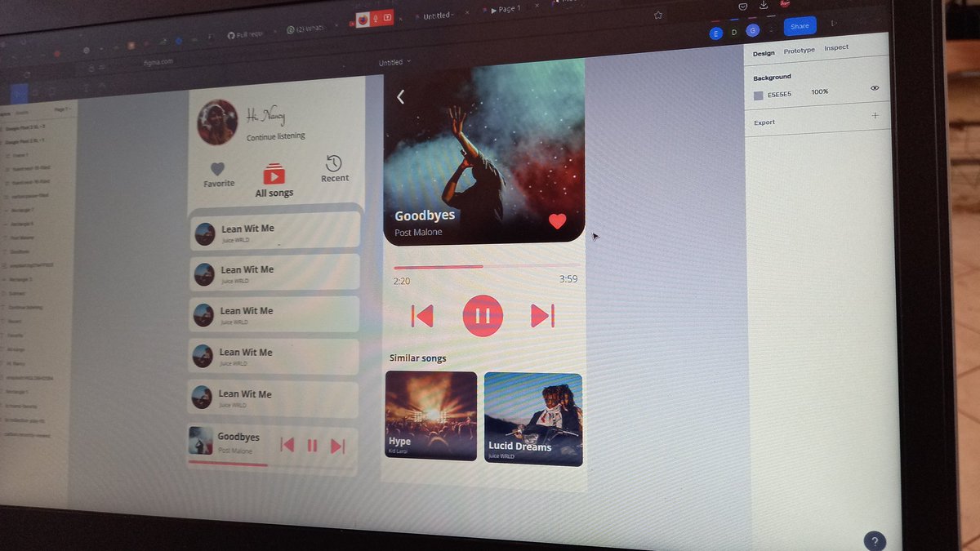Click the blue E collaborator avatar
This screenshot has width=980, height=551.
point(716,33)
